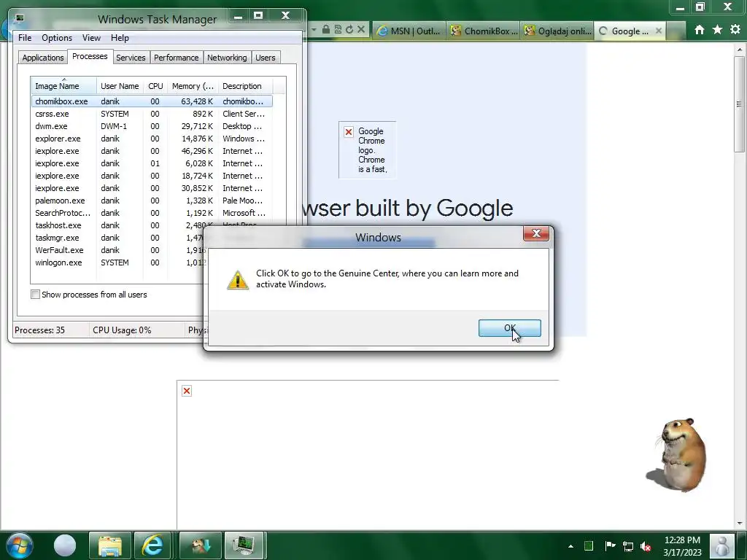Open the Options menu in Task Manager
747x560 pixels.
(57, 38)
